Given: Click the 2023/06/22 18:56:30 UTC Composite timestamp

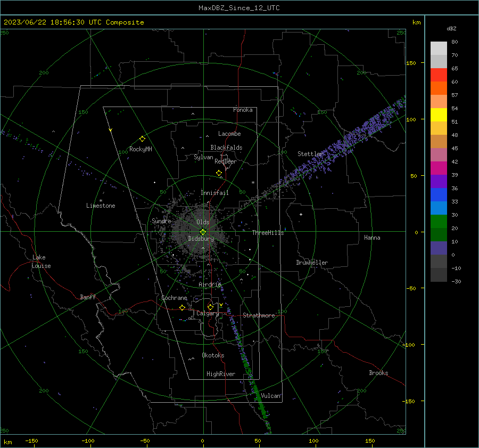Looking at the screenshot, I should 73,22.
